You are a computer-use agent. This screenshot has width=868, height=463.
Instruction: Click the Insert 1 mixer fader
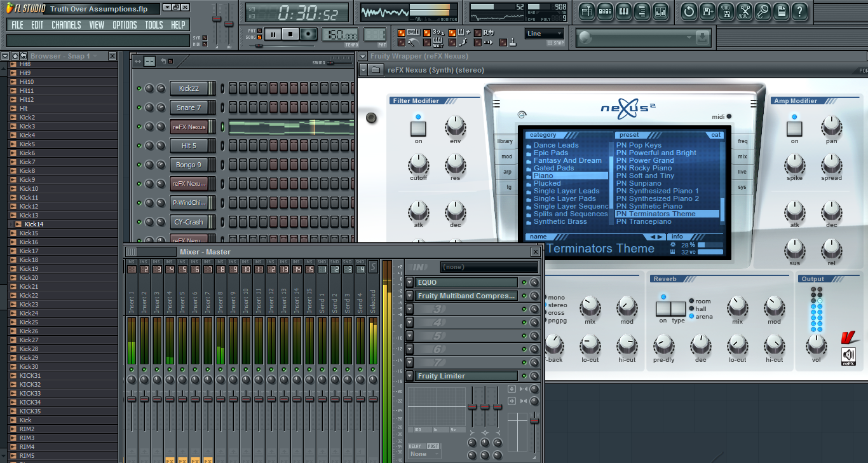click(x=132, y=398)
